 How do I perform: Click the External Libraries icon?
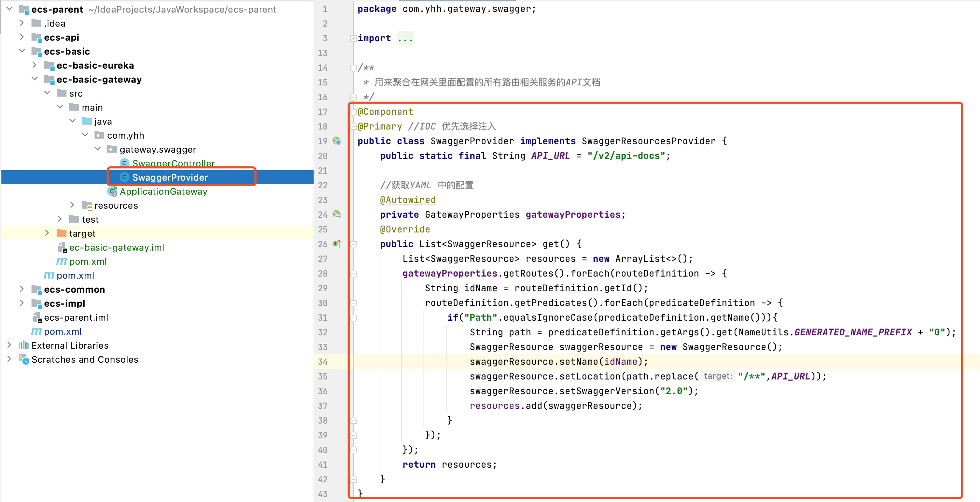(x=23, y=345)
